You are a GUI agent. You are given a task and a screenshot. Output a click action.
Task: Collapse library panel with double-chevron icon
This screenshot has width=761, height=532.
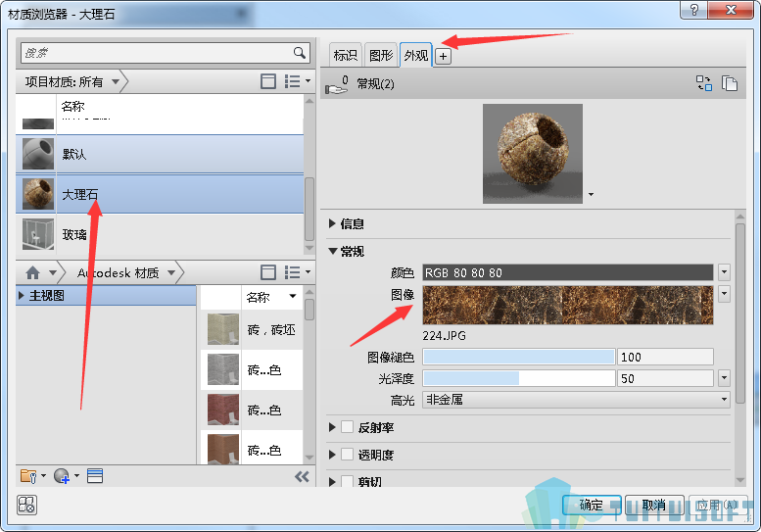[x=302, y=477]
